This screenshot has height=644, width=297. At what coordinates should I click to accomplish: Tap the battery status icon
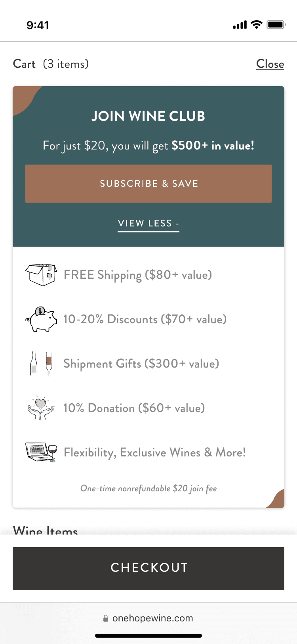(276, 25)
